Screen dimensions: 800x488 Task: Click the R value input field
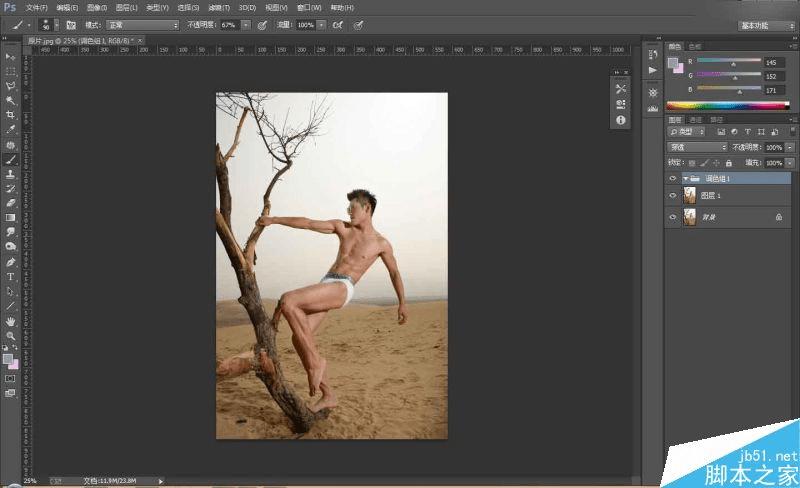(x=774, y=61)
